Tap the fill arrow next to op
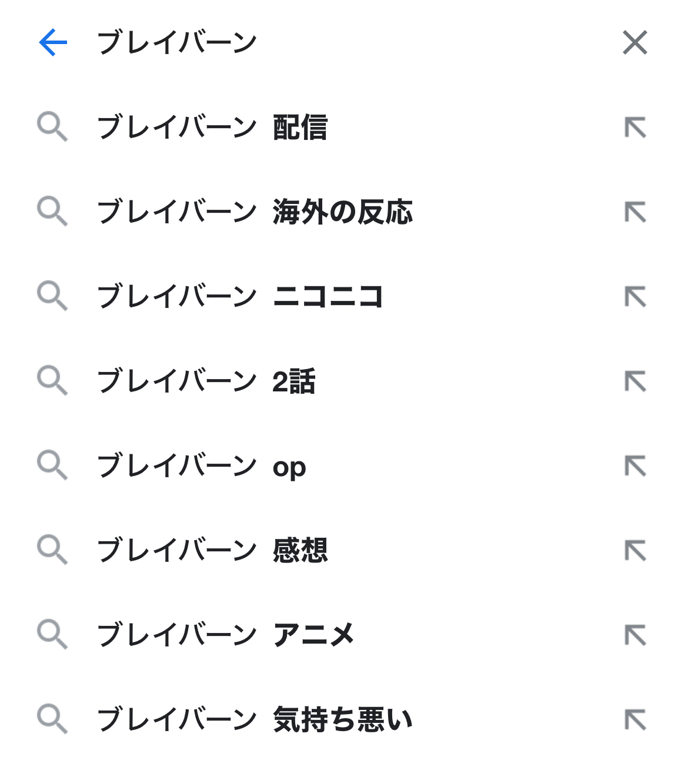 [635, 466]
